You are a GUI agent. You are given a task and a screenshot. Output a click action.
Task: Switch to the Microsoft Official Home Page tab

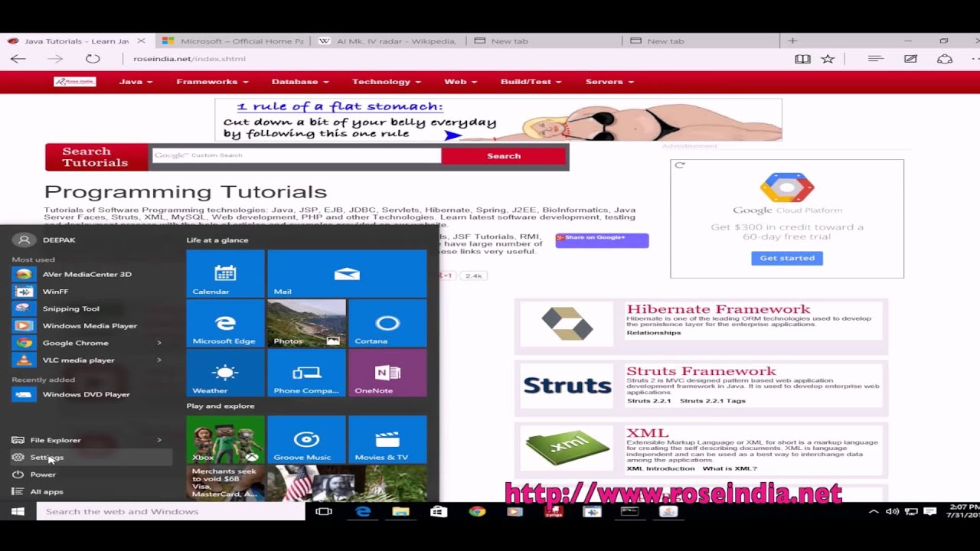click(233, 41)
